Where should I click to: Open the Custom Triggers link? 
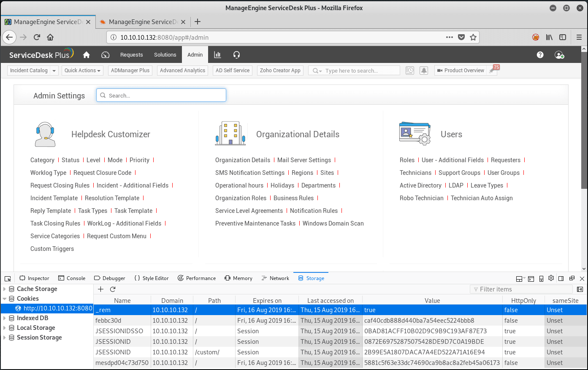52,249
